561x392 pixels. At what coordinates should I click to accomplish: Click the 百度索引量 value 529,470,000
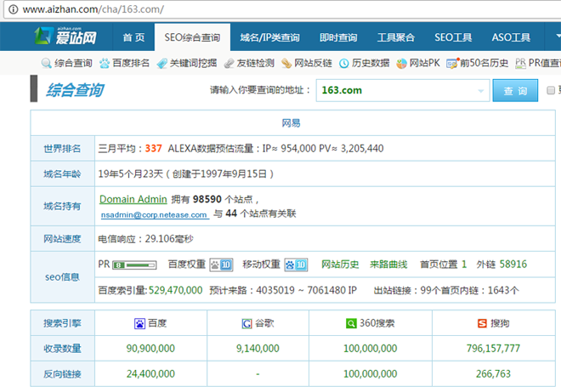tap(176, 290)
